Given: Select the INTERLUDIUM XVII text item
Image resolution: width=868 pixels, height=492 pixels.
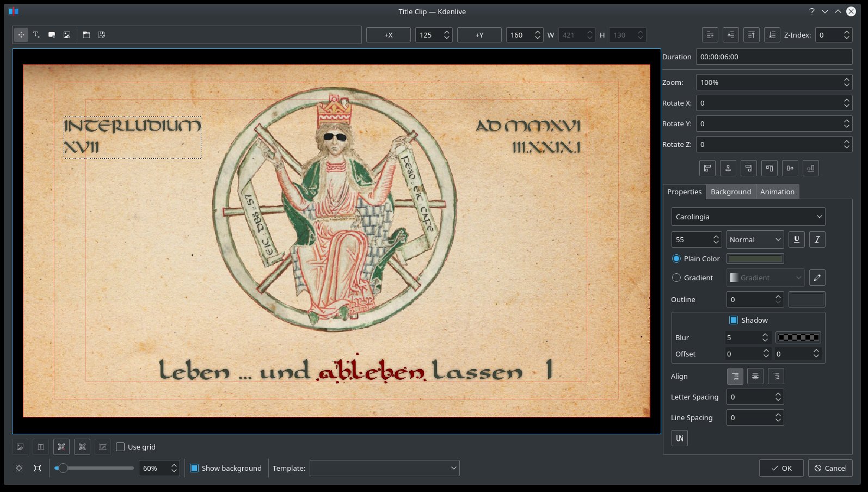Looking at the screenshot, I should tap(132, 137).
